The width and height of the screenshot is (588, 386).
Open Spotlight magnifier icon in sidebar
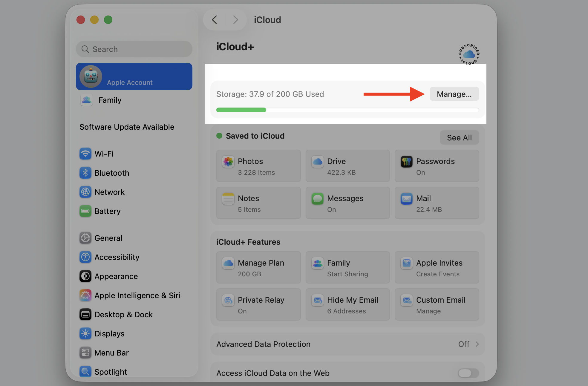(85, 372)
